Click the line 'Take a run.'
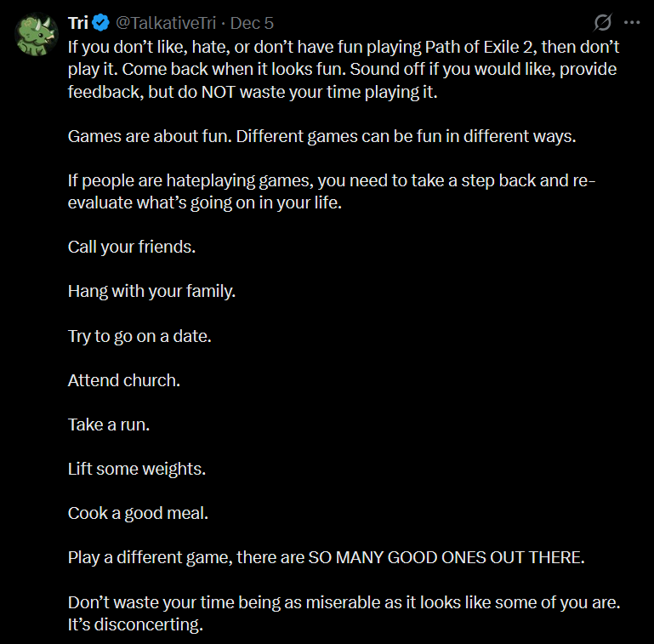654x644 pixels. tap(109, 425)
